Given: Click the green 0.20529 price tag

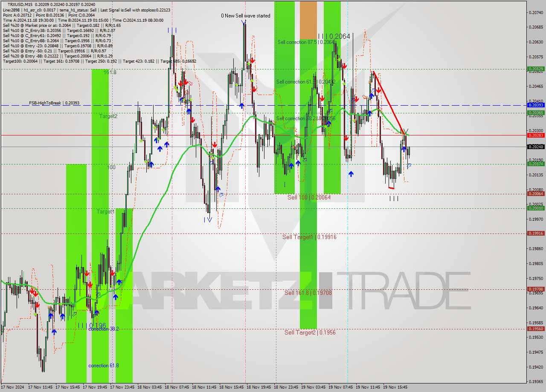Looking at the screenshot, I should [536, 69].
